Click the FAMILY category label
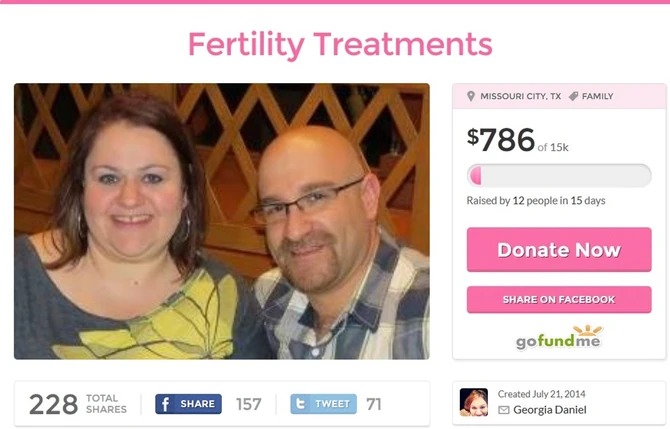670x429 pixels. (597, 96)
